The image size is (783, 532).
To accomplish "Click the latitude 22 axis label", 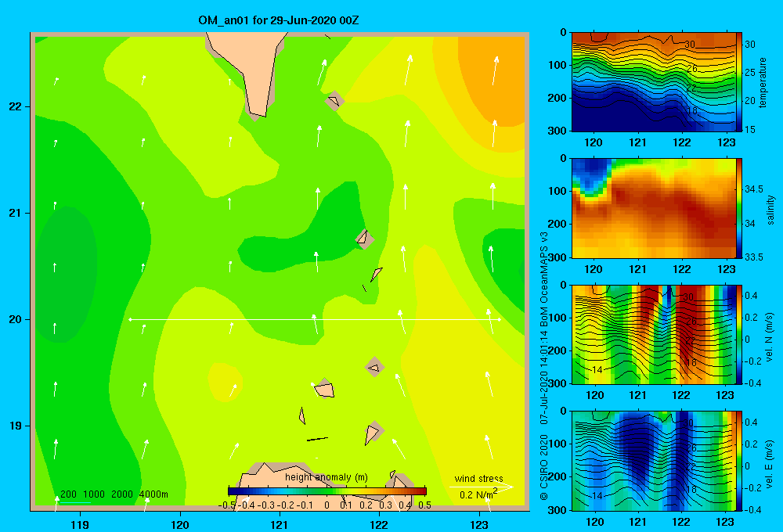I will (x=16, y=106).
